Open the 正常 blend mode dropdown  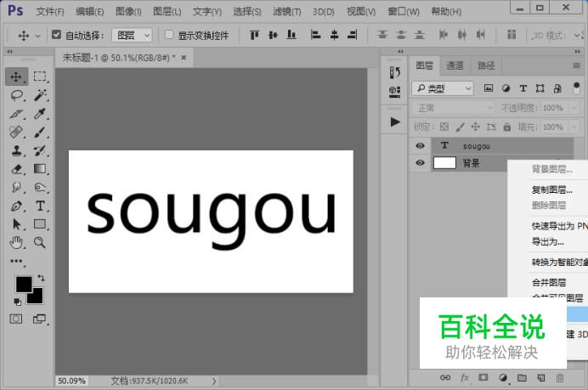point(454,108)
